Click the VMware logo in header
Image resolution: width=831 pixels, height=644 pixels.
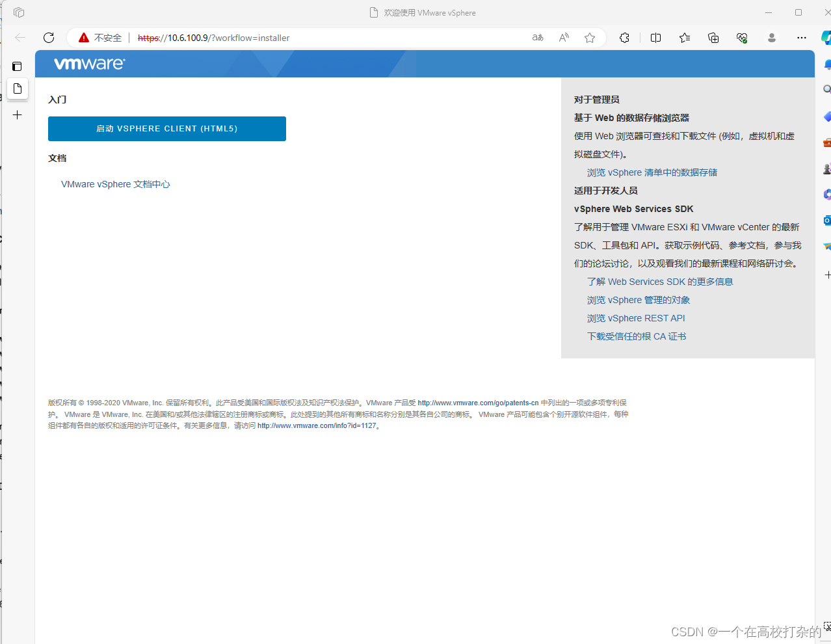(x=90, y=64)
